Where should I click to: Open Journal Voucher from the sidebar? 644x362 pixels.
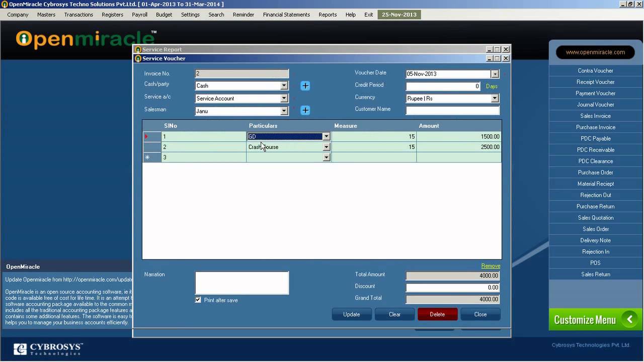tap(596, 105)
